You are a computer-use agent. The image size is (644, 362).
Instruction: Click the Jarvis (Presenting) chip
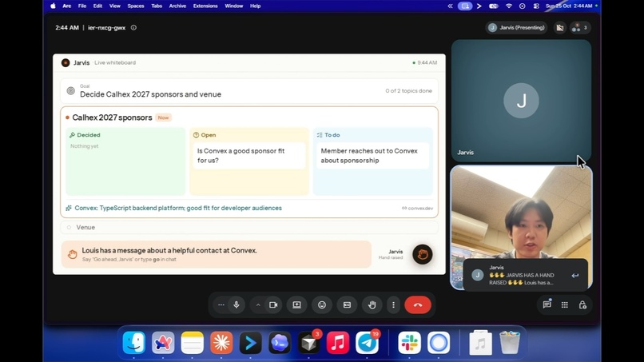[517, 27]
